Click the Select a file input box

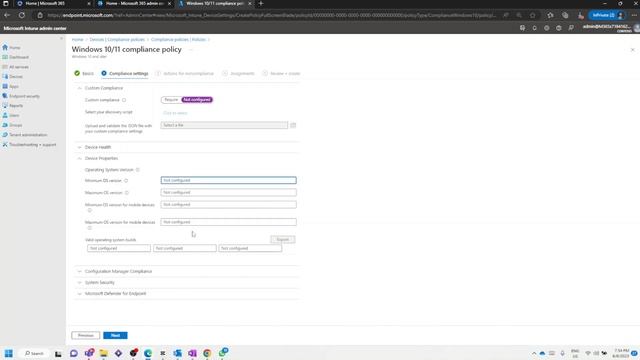pyautogui.click(x=224, y=125)
